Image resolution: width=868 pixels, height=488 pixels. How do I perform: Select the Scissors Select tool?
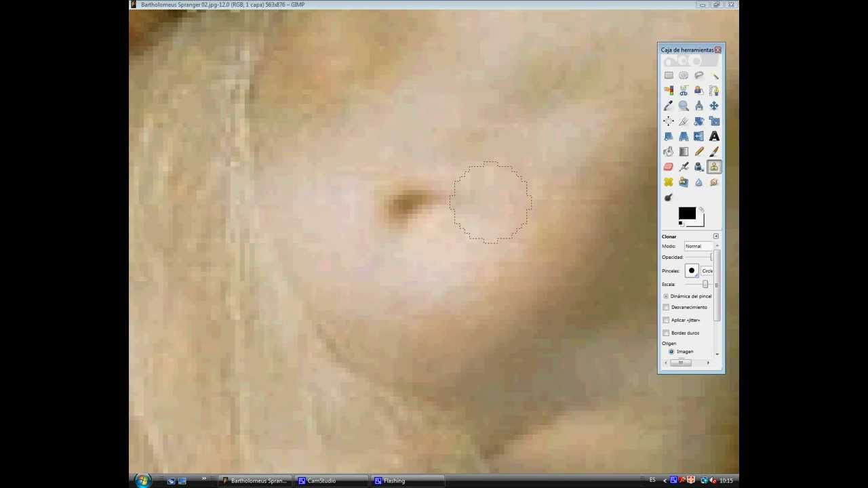point(684,90)
